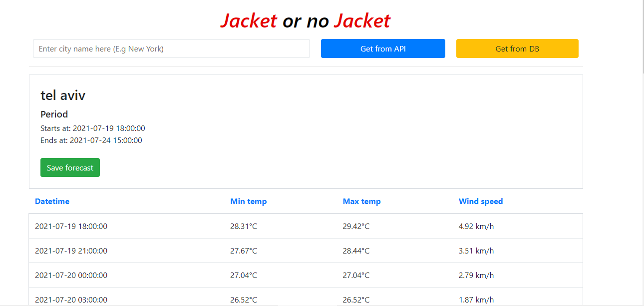Select the tel aviv city heading
This screenshot has height=306, width=644.
point(63,95)
